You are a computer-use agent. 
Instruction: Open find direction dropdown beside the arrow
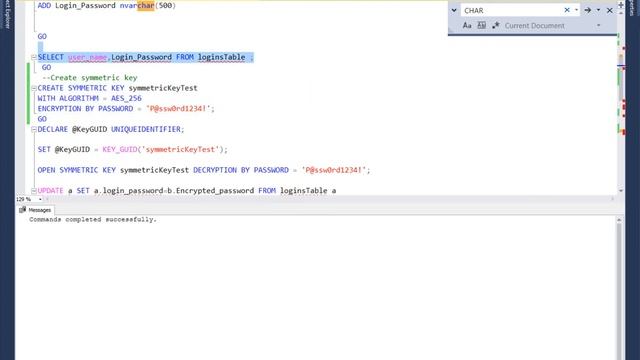598,10
